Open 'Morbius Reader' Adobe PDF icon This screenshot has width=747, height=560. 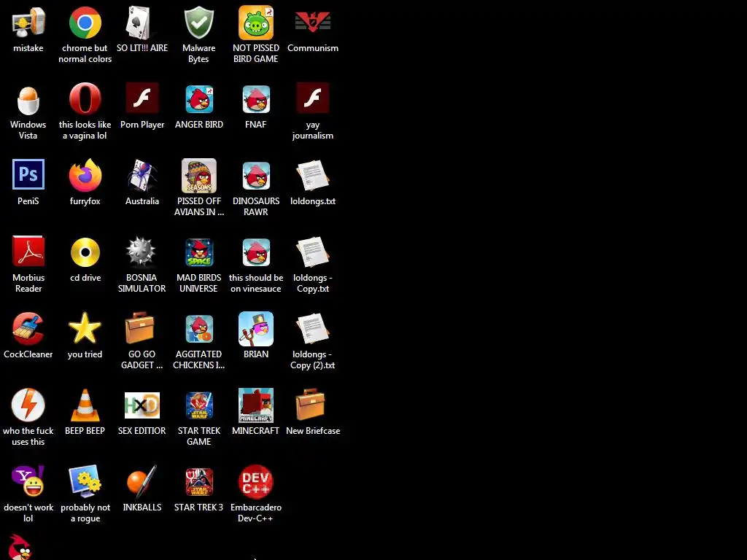click(28, 251)
